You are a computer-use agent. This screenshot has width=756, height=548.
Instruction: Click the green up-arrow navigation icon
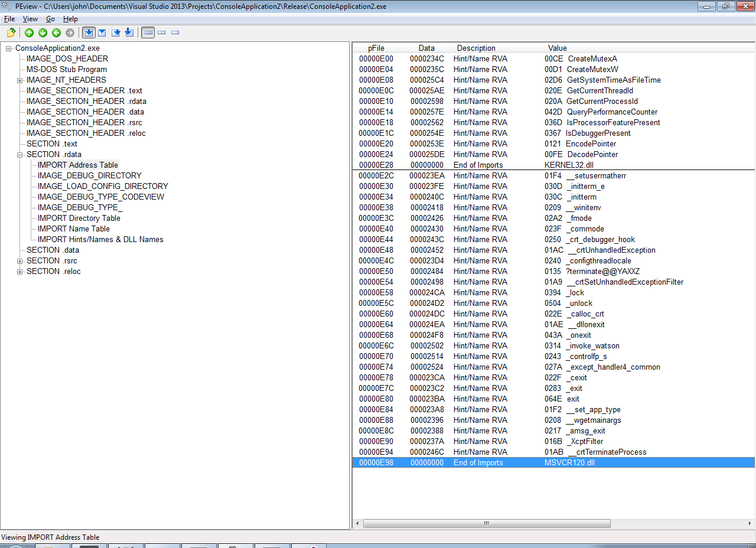(29, 32)
